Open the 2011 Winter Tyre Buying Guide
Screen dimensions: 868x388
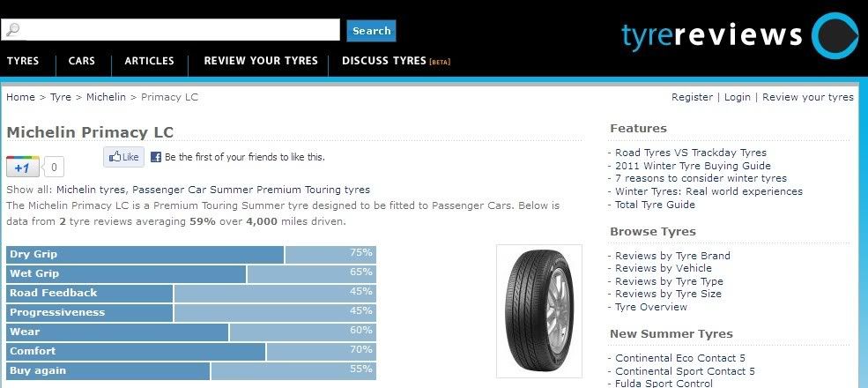coord(693,166)
